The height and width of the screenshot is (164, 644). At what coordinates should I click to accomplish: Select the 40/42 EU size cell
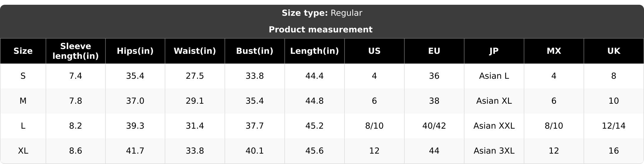click(x=434, y=126)
